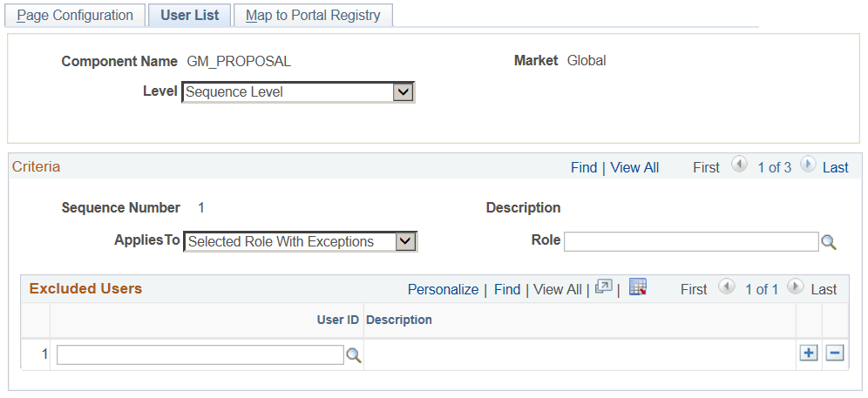Switch to Page Configuration tab
This screenshot has height=398, width=868.
(x=75, y=16)
